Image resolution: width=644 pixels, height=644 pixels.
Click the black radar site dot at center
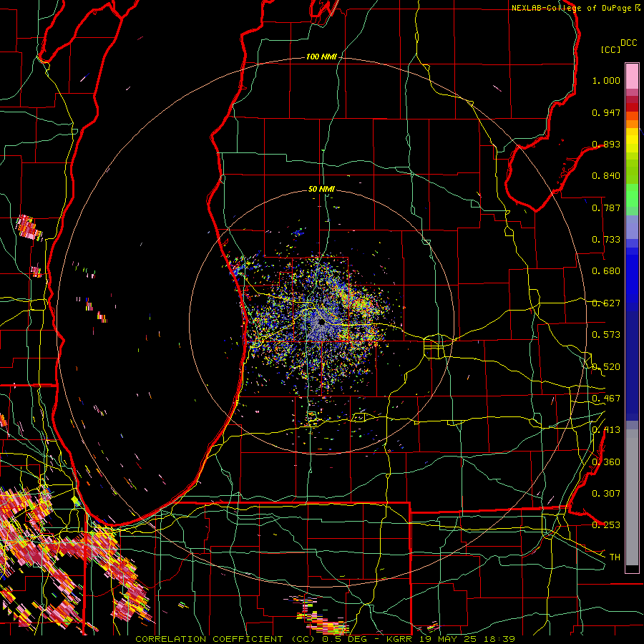pos(321,322)
